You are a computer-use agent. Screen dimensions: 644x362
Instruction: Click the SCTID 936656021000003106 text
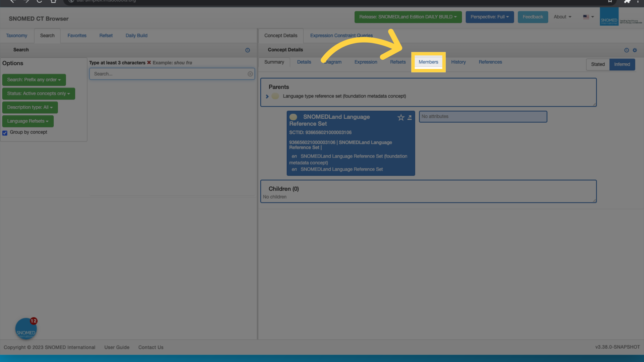pos(320,132)
